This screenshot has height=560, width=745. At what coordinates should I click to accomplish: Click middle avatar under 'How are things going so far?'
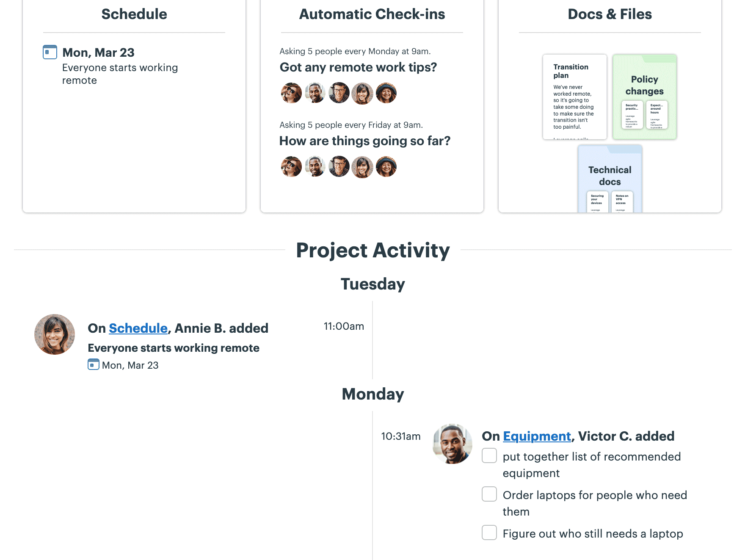(339, 167)
